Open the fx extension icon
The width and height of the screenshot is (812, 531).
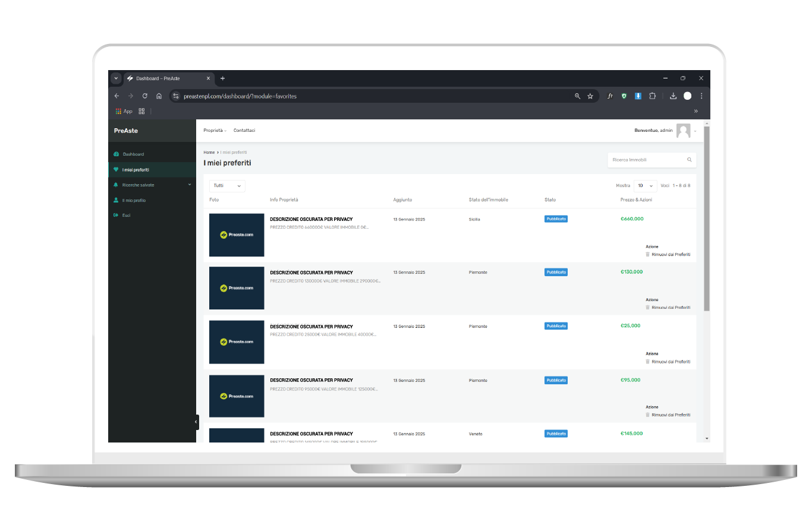pyautogui.click(x=610, y=96)
